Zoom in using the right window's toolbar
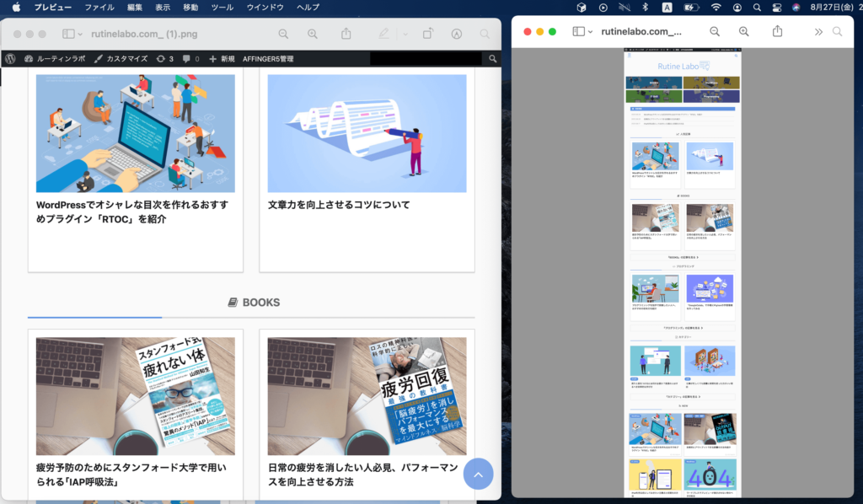Screen dimensions: 863x504 tap(744, 31)
